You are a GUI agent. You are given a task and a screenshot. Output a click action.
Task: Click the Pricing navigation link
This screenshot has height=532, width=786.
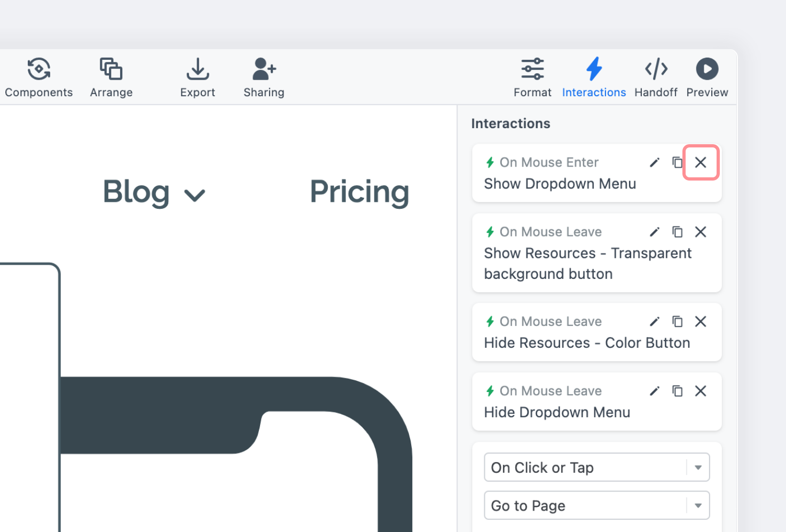click(359, 192)
